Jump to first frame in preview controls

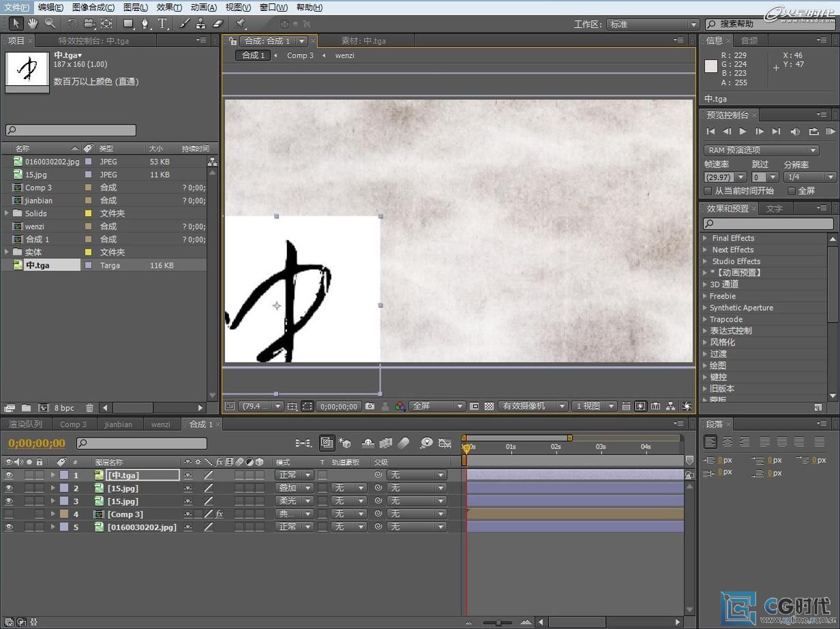[x=710, y=132]
